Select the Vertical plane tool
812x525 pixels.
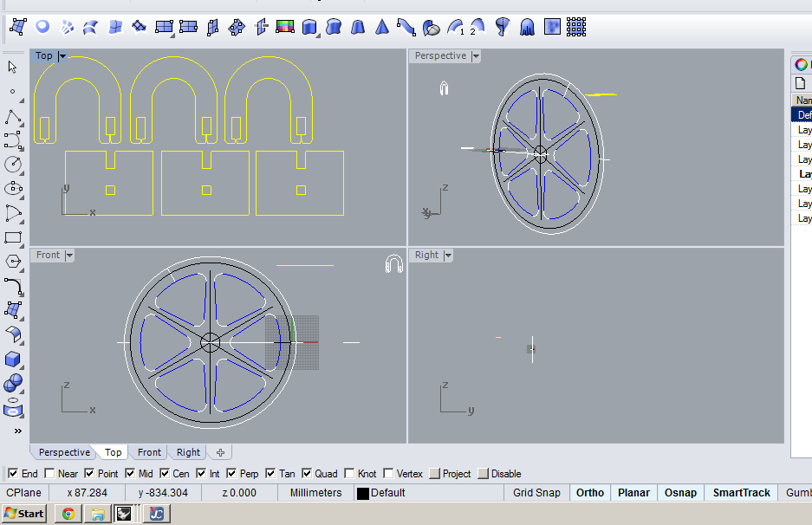(x=212, y=27)
